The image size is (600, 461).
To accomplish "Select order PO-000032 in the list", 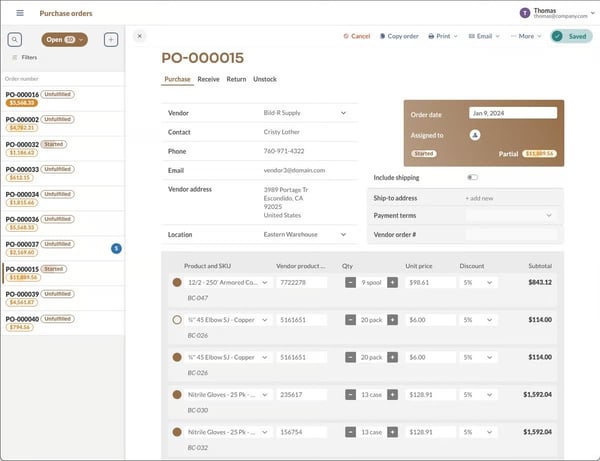I will pos(63,148).
